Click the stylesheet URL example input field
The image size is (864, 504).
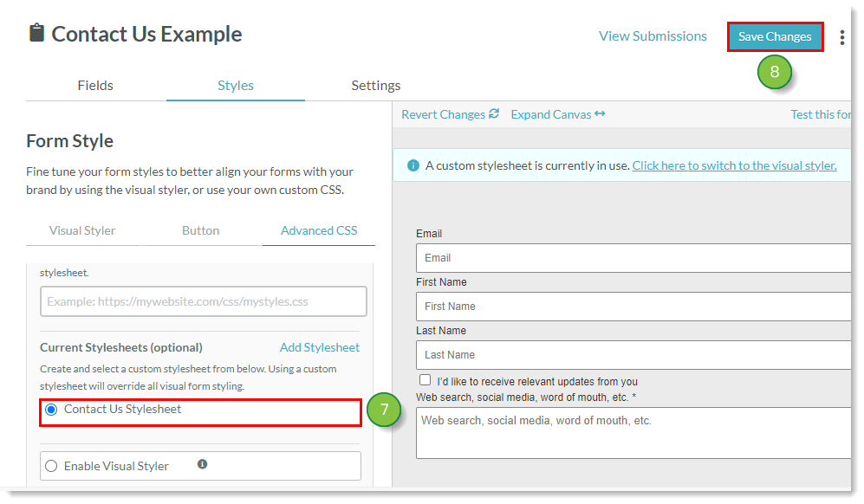[204, 301]
